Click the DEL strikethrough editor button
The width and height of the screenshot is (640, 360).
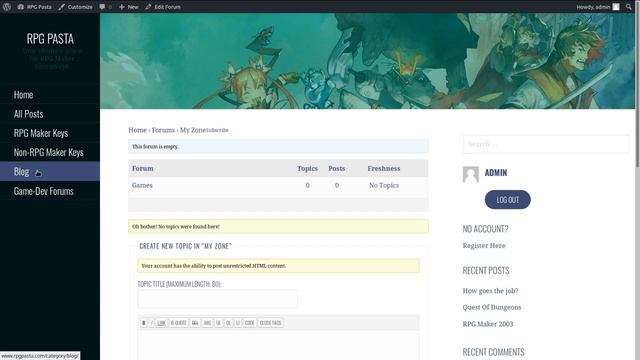[195, 323]
